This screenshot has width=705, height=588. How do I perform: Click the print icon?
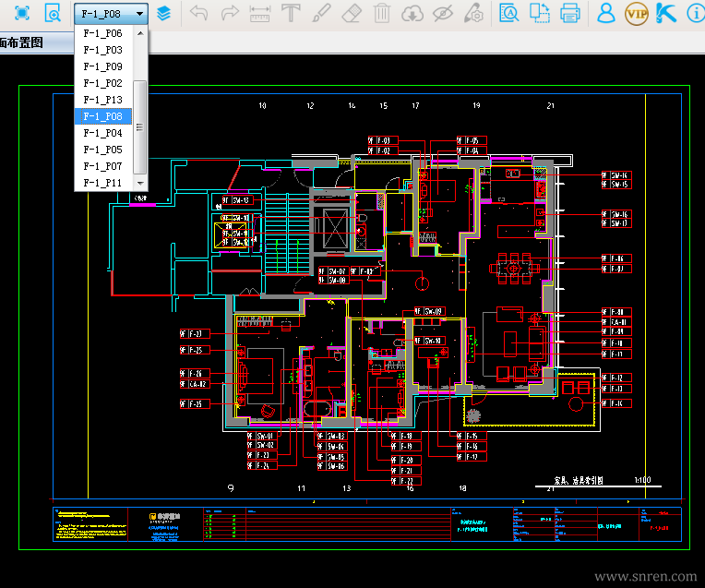tap(569, 13)
